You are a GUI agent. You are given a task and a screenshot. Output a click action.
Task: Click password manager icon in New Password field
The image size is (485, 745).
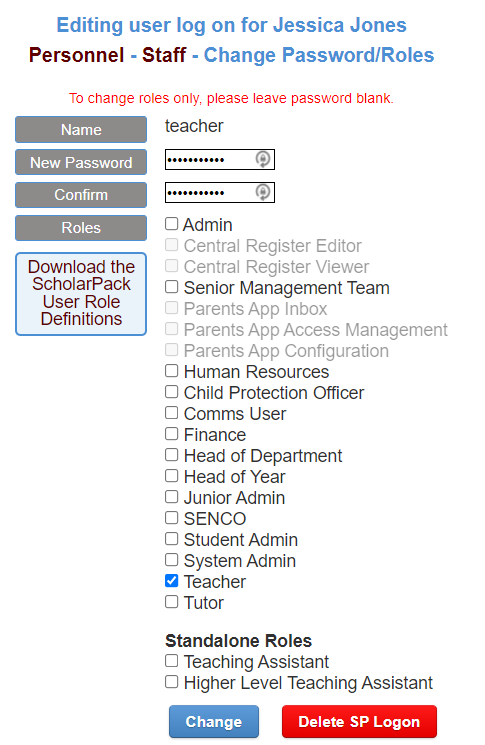click(x=263, y=159)
